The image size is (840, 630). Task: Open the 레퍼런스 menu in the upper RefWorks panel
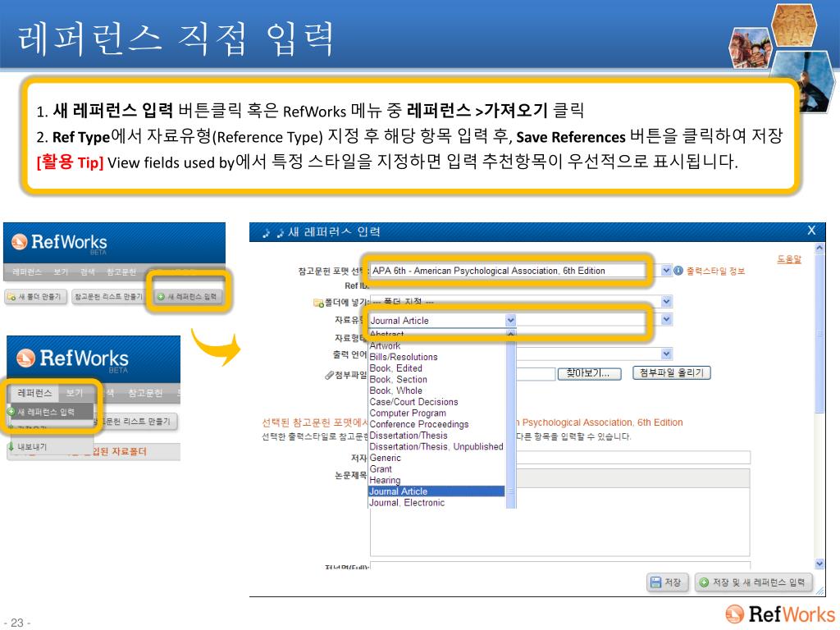(x=27, y=272)
